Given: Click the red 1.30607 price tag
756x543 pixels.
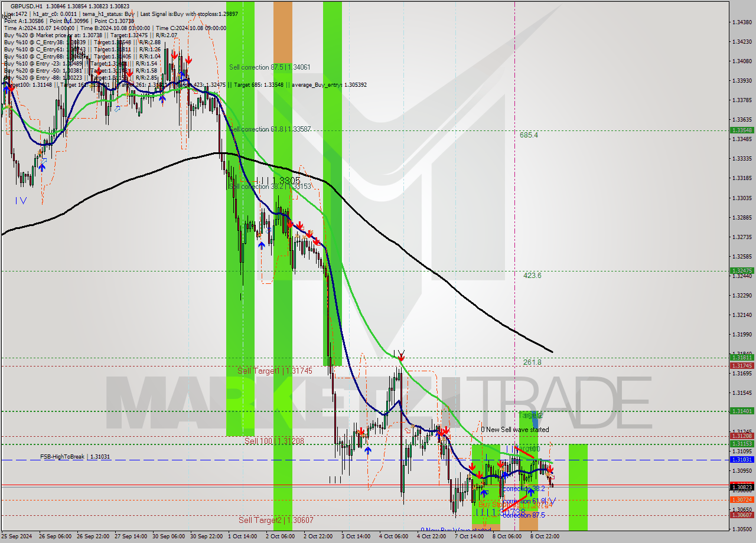Looking at the screenshot, I should 742,515.
